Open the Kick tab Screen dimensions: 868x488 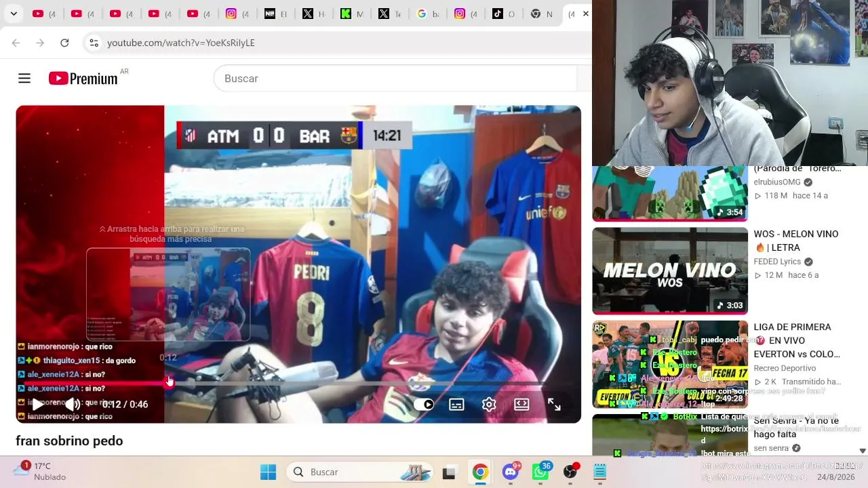[x=352, y=14]
